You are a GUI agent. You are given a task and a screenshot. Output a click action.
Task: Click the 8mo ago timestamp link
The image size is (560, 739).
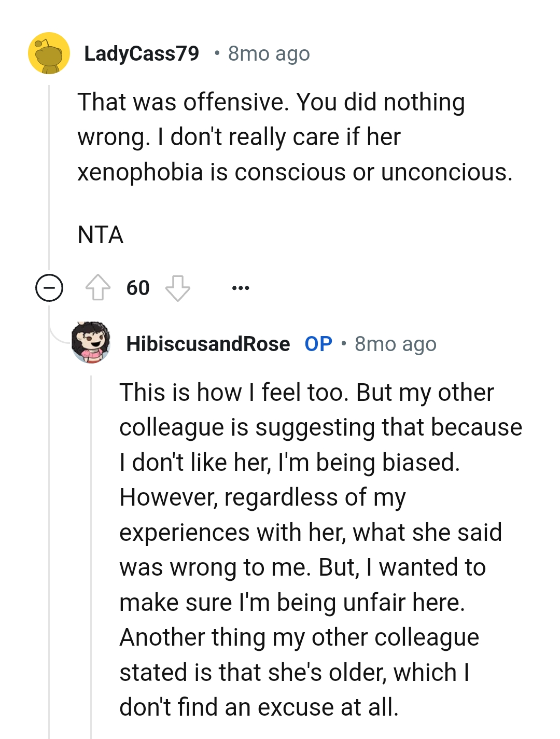coord(268,53)
